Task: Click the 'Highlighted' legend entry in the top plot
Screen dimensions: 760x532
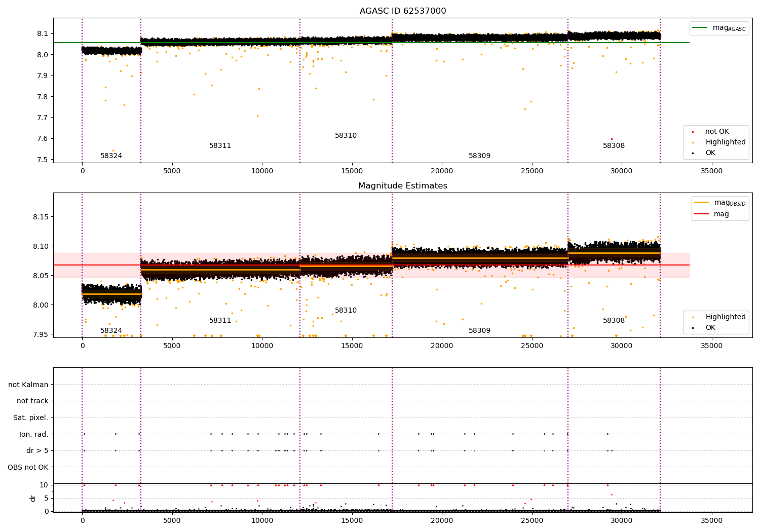Action: (725, 142)
